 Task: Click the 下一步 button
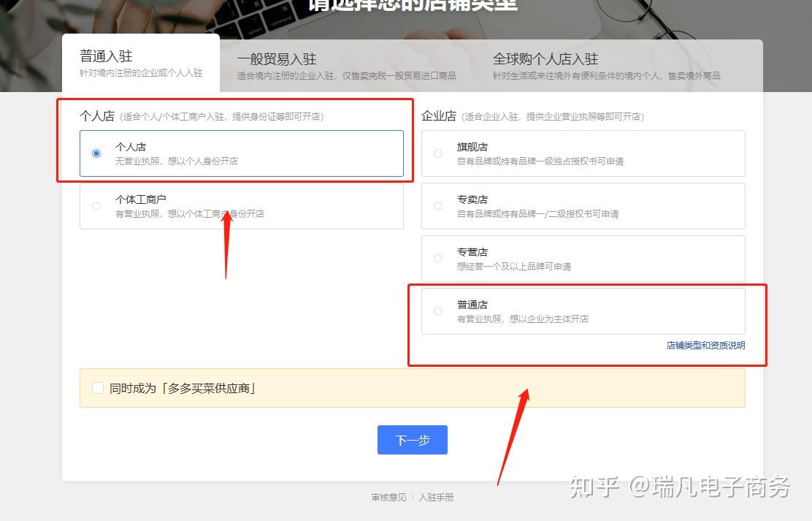[x=413, y=440]
